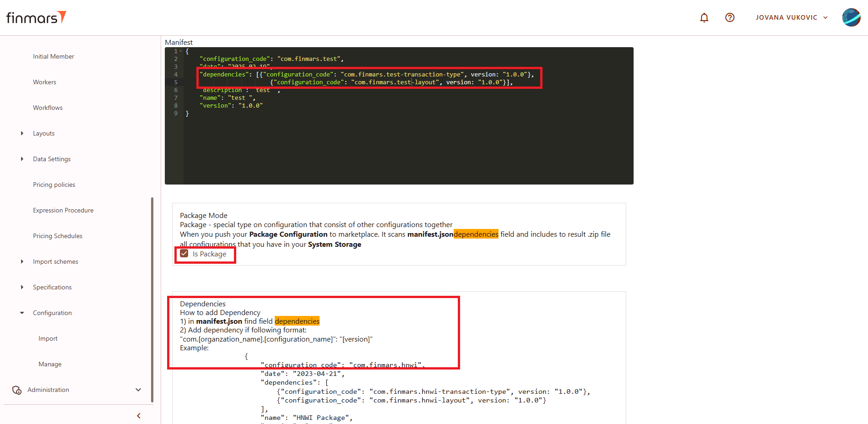Screen dimensions: 868x424
Task: Select Manage under Configuration
Action: click(x=50, y=364)
